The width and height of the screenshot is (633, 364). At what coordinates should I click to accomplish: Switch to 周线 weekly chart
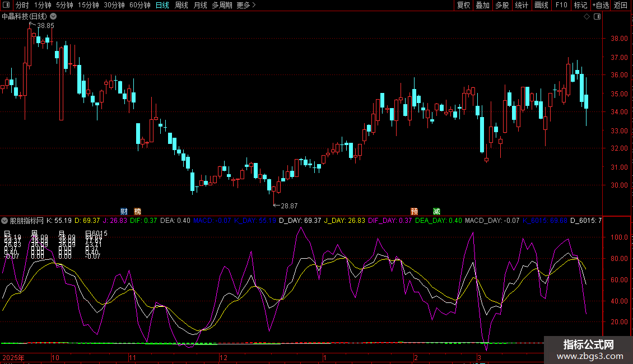coord(181,5)
